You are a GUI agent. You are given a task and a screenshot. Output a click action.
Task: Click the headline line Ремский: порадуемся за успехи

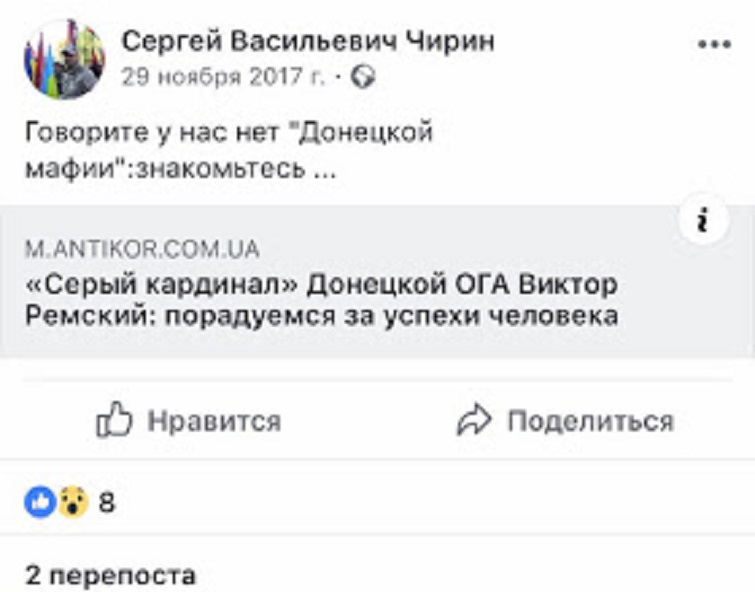pyautogui.click(x=320, y=316)
